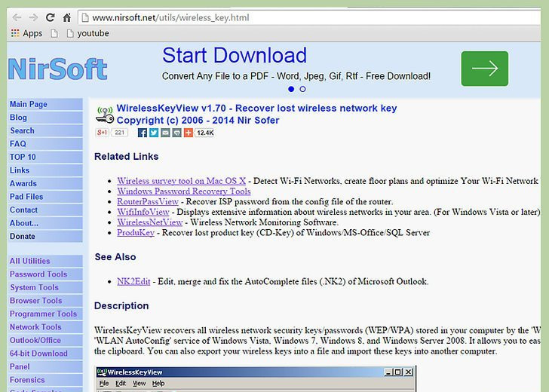Click the browser forward arrow
Screen dimensions: 549x392
click(x=33, y=17)
